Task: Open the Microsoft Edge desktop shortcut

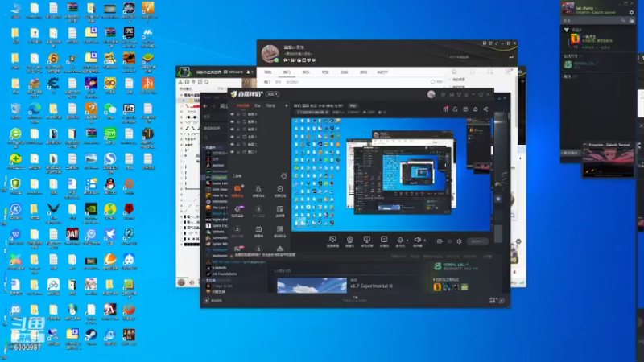Action: [35, 109]
